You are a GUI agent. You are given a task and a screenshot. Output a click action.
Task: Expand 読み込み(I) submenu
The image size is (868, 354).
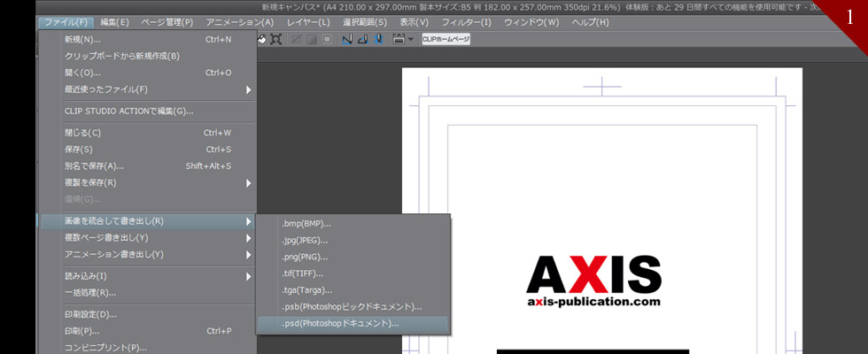click(148, 276)
